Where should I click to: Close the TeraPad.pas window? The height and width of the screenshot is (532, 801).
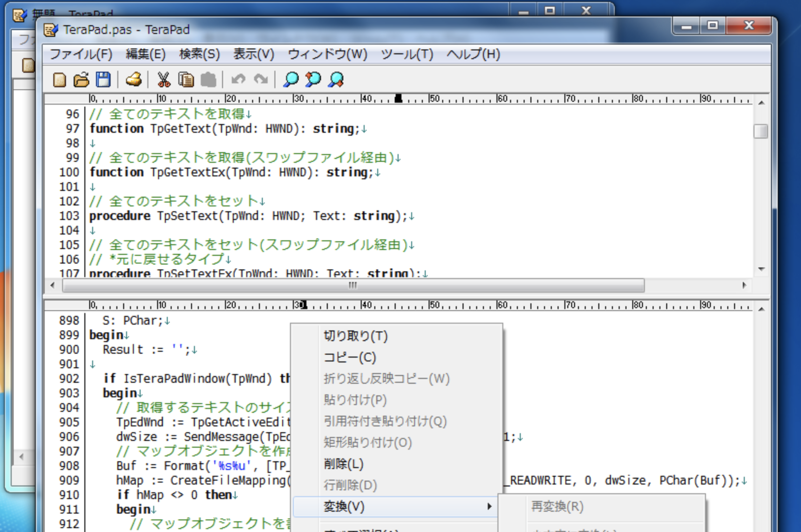(x=749, y=26)
